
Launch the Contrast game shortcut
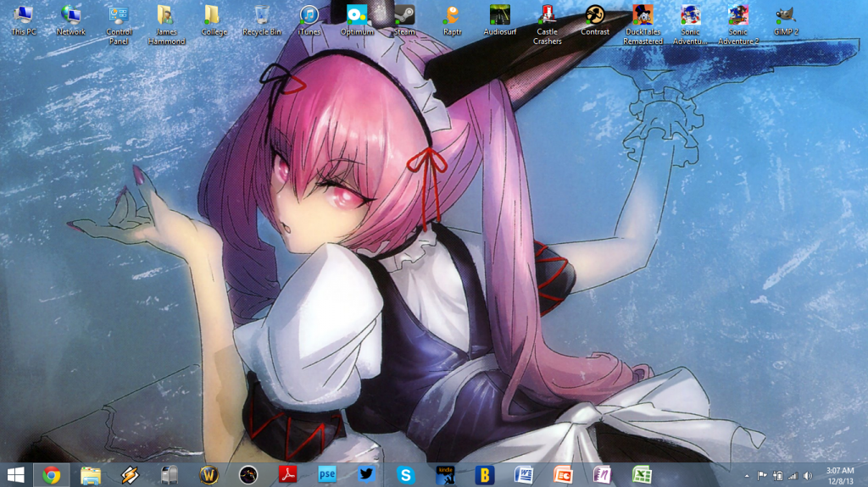coord(594,20)
